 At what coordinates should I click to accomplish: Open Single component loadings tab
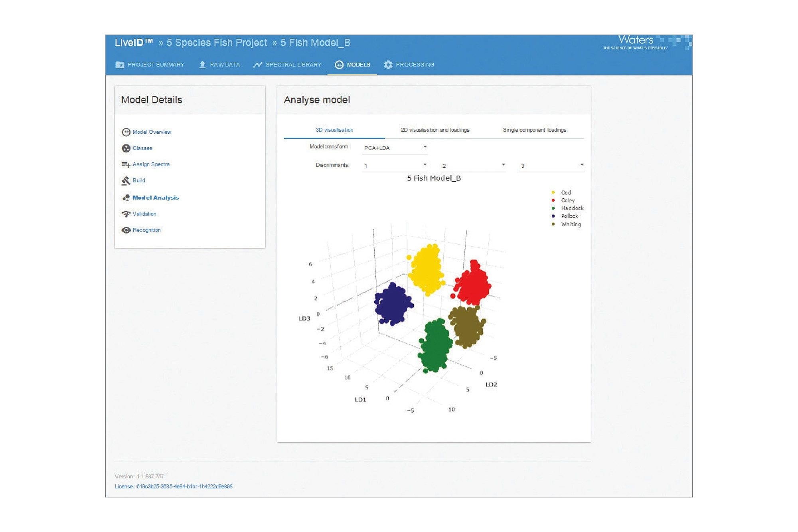coord(534,130)
